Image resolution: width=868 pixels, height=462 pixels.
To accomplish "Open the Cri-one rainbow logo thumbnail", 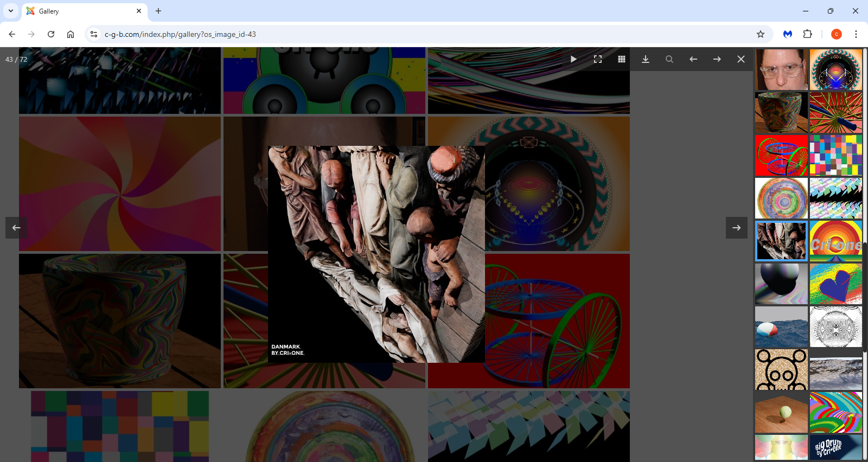I will (x=836, y=241).
